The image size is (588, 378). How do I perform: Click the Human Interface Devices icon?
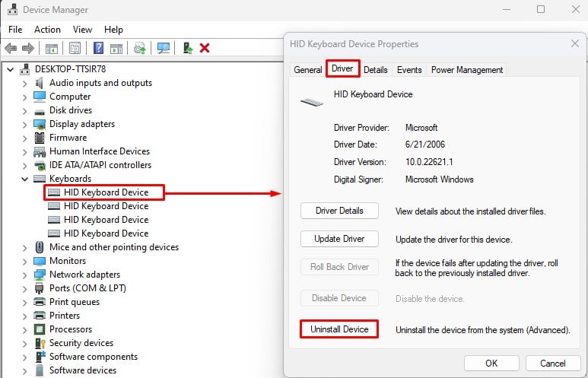[x=40, y=151]
